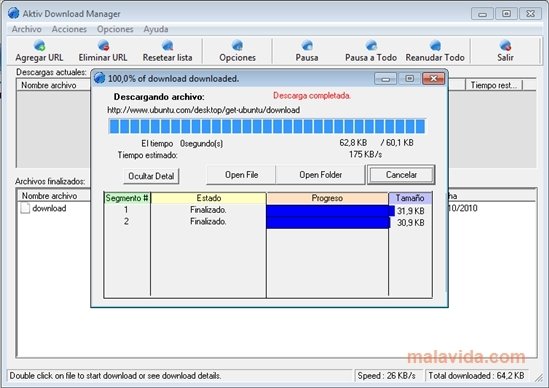Click the Cancelar button
549x388 pixels.
(x=401, y=175)
